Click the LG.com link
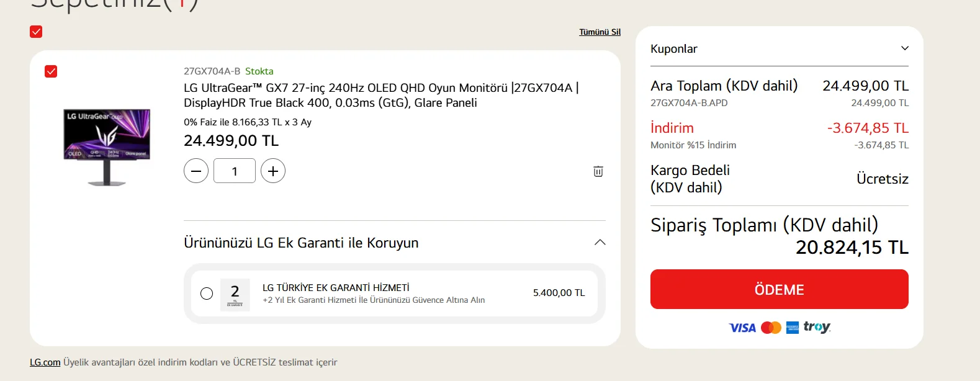 point(45,362)
